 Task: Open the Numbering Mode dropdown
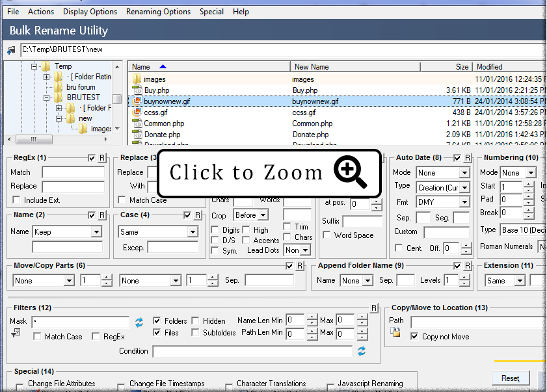point(531,173)
